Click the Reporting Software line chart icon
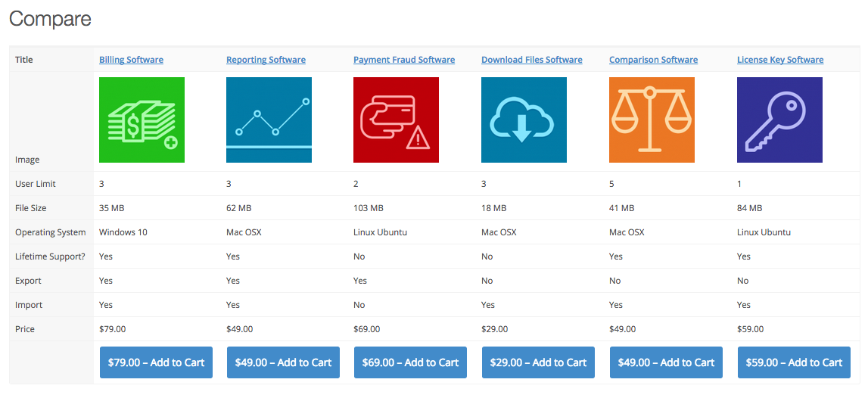This screenshot has height=398, width=868. (x=269, y=120)
